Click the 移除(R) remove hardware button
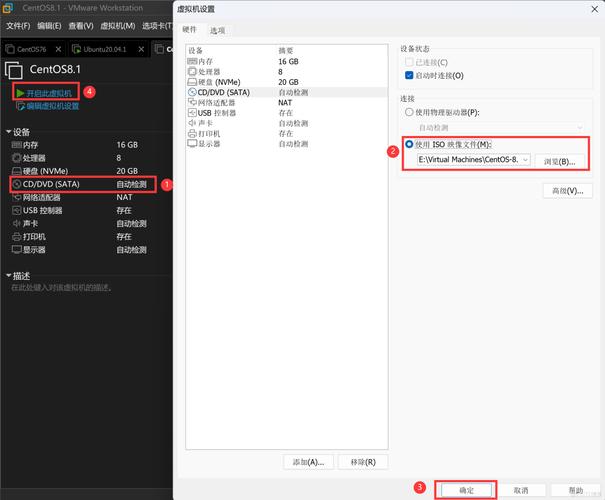This screenshot has height=500, width=605. (363, 462)
